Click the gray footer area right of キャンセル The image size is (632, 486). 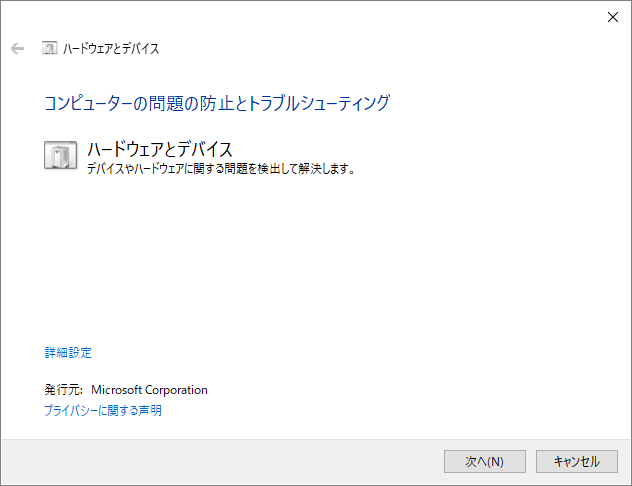622,461
